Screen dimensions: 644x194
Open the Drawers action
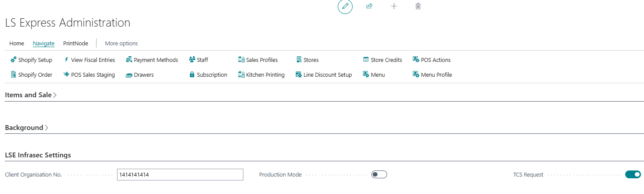pos(140,75)
